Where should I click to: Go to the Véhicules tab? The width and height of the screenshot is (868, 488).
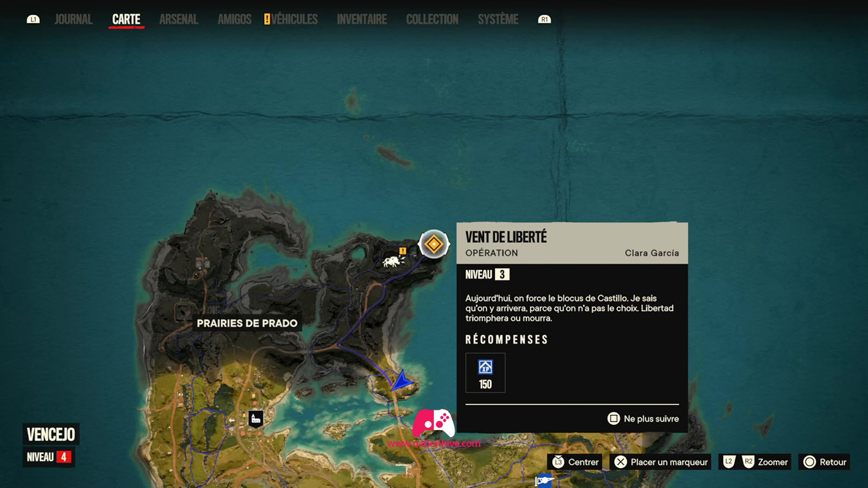pyautogui.click(x=291, y=20)
